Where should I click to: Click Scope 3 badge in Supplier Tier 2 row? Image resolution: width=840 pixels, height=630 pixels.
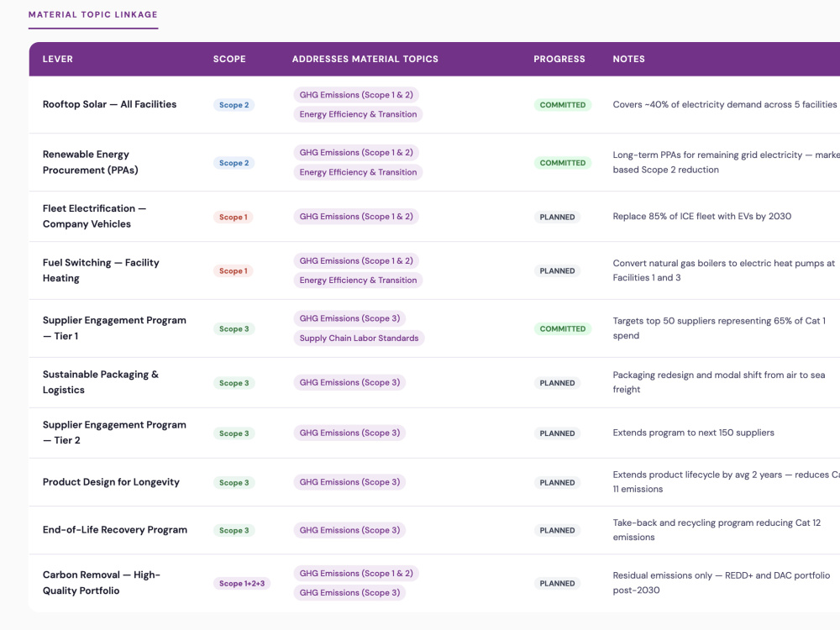click(x=234, y=433)
